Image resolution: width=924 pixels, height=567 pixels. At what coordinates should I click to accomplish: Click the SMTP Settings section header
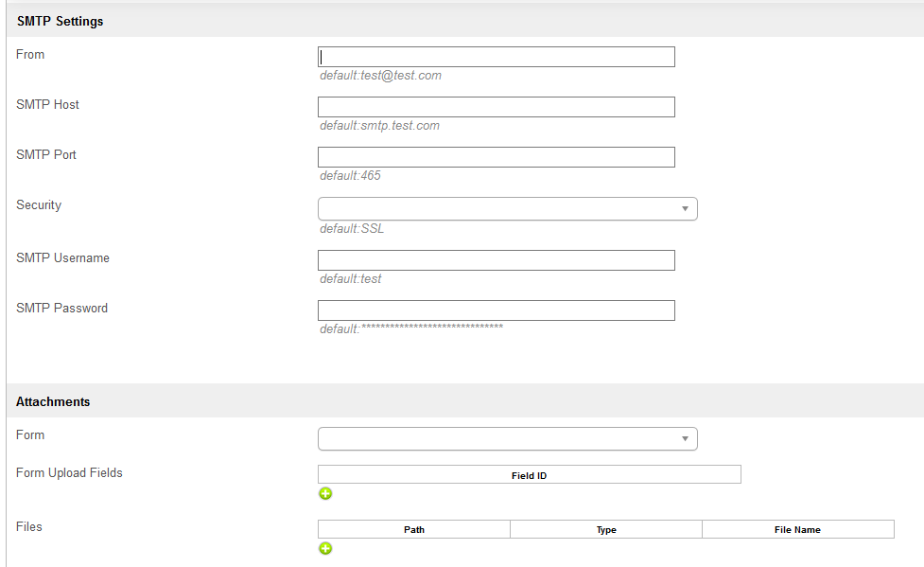pos(61,21)
